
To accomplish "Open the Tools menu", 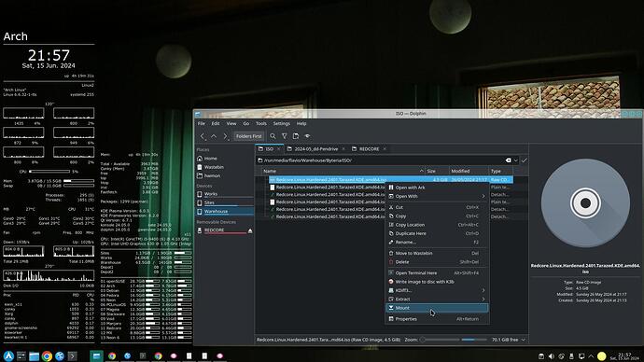I will point(261,123).
